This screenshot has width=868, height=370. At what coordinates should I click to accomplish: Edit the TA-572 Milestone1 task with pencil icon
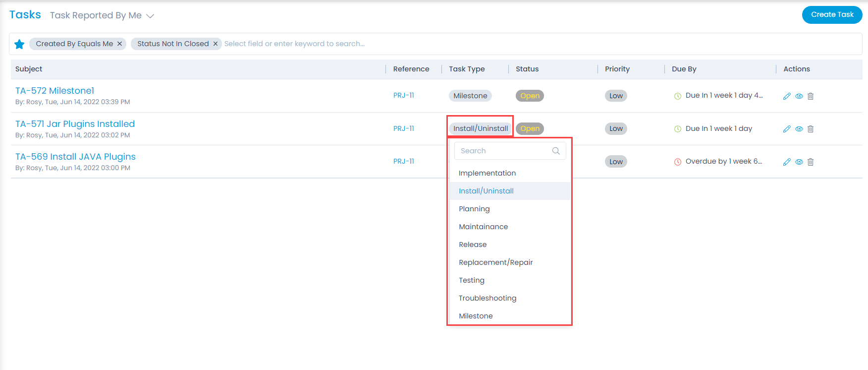(787, 96)
